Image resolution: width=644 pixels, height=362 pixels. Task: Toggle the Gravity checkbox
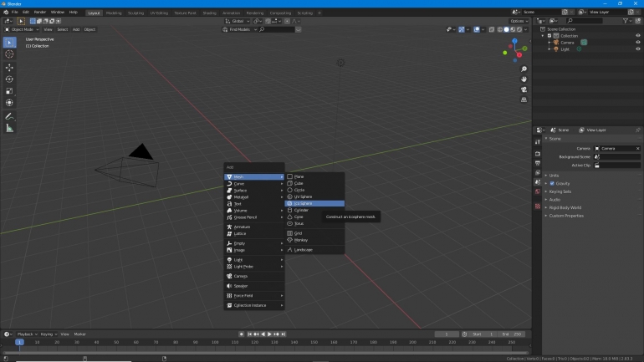(x=552, y=183)
